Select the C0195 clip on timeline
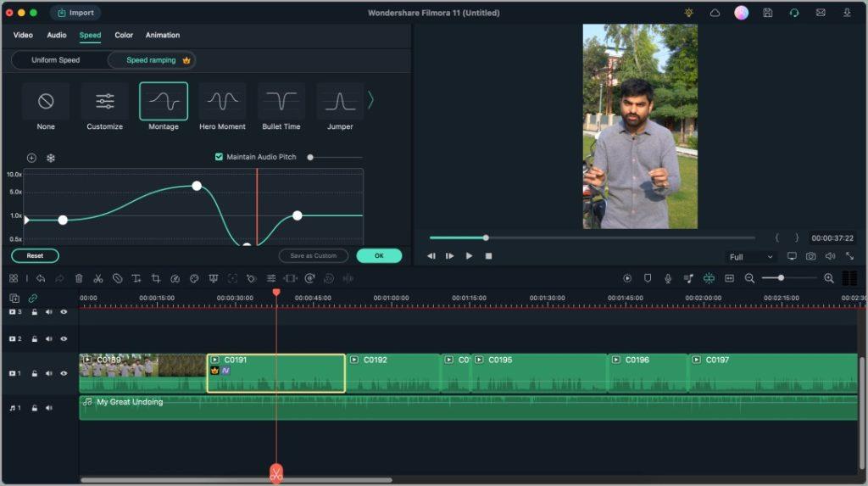The height and width of the screenshot is (486, 868). point(538,373)
